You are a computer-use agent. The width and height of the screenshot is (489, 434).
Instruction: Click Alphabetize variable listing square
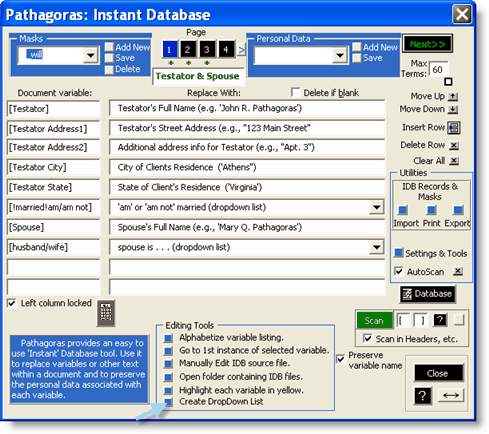coord(168,338)
